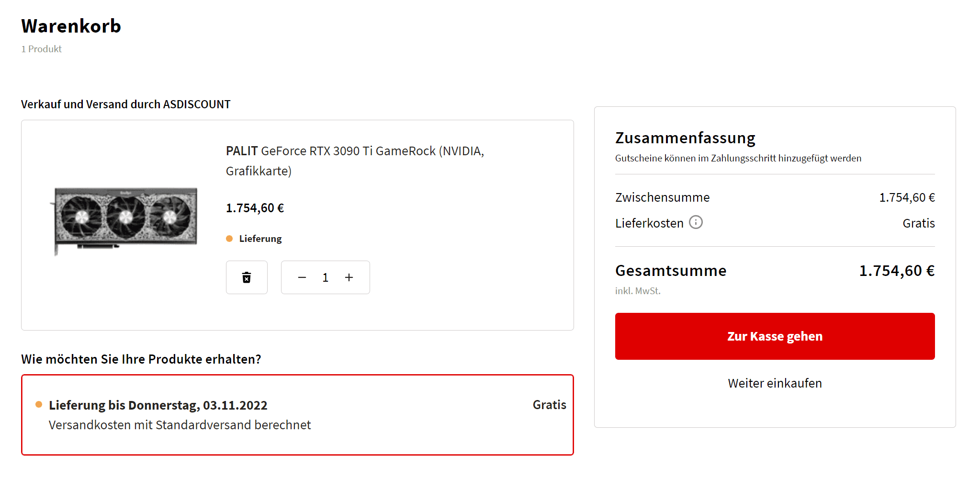Select the delivery option for Donnerstag 03.11.2022
The width and height of the screenshot is (980, 492).
[x=297, y=415]
